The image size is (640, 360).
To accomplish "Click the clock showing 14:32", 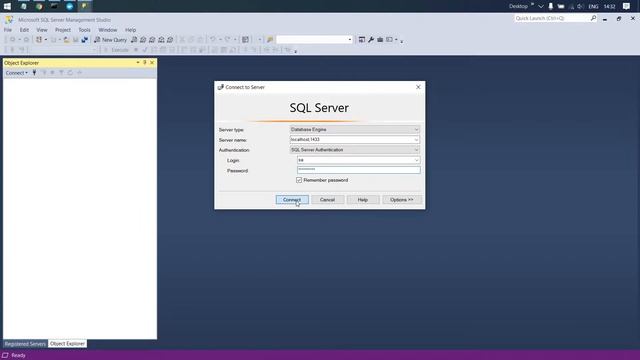I will [x=609, y=6].
